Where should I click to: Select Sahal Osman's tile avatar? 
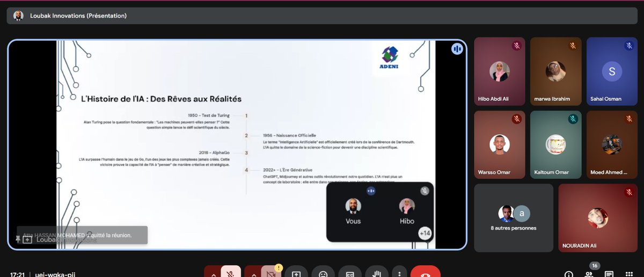[x=611, y=71]
